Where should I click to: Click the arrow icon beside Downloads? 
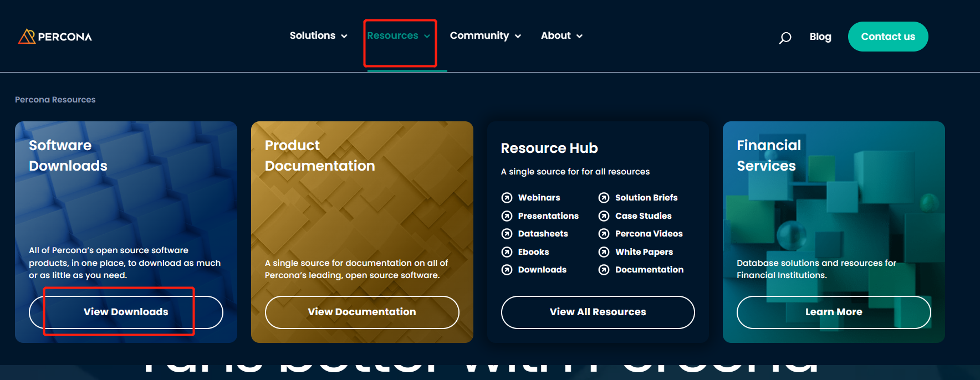(x=507, y=270)
